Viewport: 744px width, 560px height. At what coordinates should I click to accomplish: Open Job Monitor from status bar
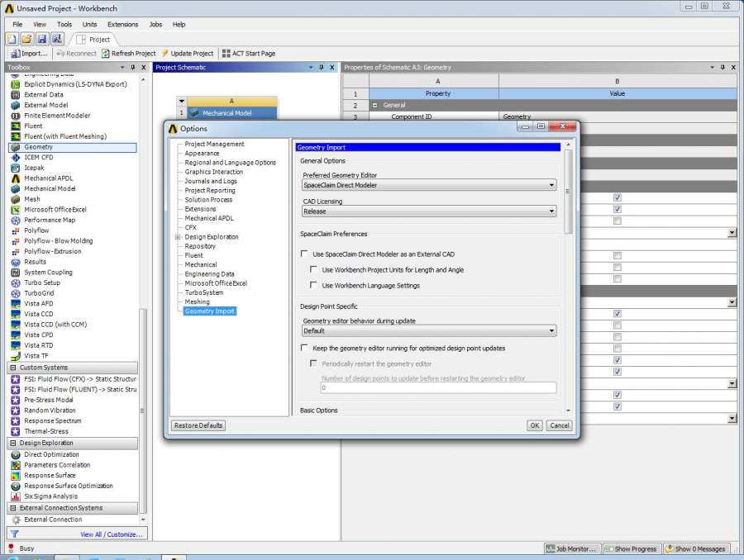(x=572, y=548)
